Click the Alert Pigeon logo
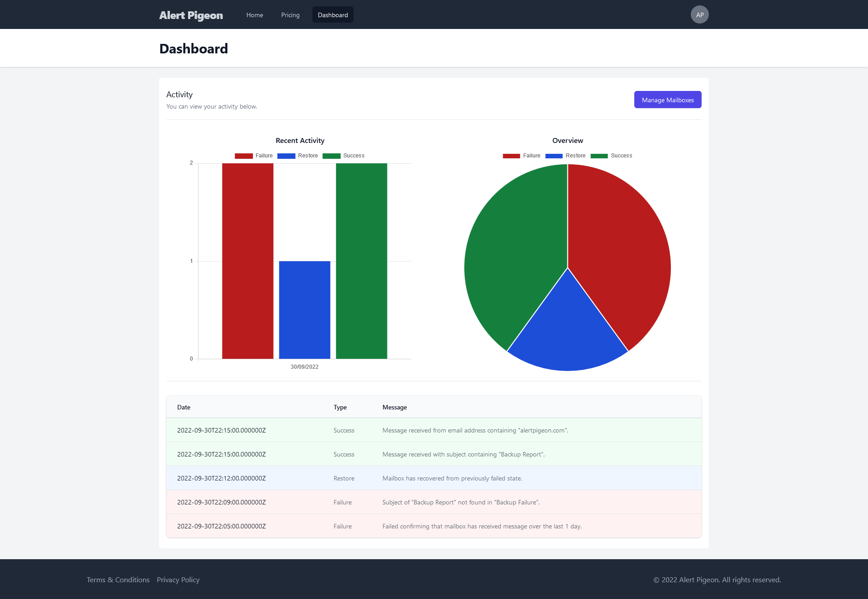 coord(191,15)
